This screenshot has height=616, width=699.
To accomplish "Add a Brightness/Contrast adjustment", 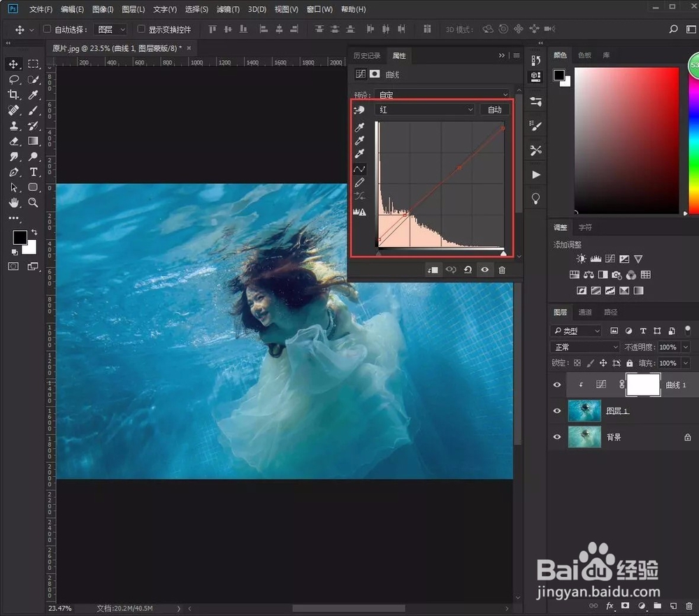I will [x=581, y=259].
